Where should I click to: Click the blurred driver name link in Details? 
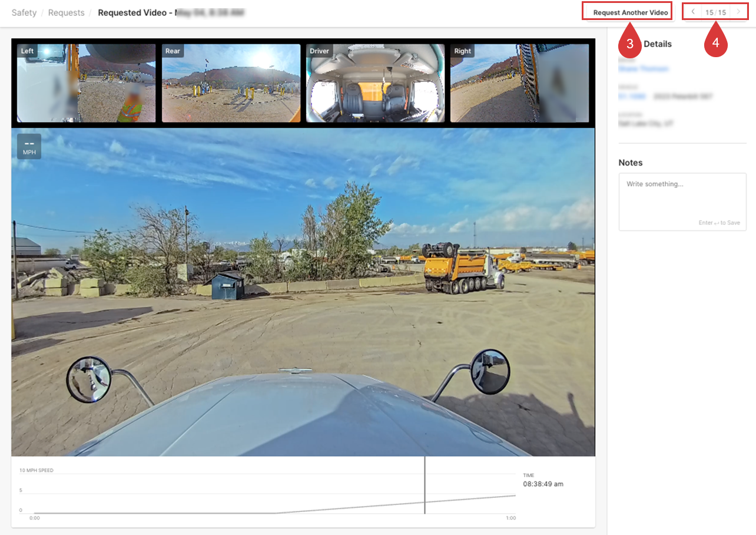click(643, 69)
